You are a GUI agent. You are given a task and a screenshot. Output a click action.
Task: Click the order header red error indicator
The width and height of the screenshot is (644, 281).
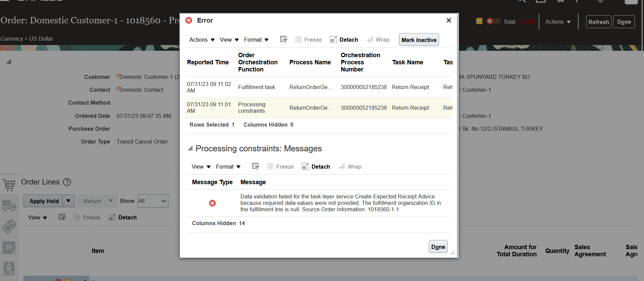tap(490, 21)
